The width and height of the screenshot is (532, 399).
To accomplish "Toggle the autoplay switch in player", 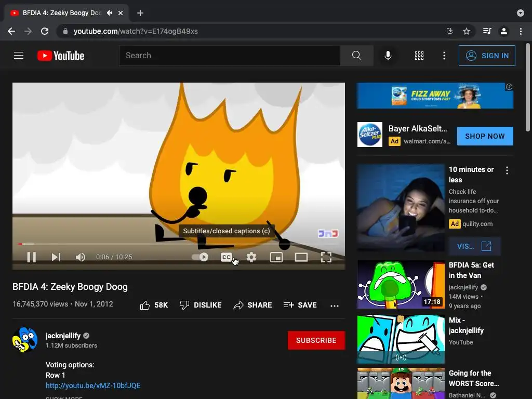I will [200, 257].
